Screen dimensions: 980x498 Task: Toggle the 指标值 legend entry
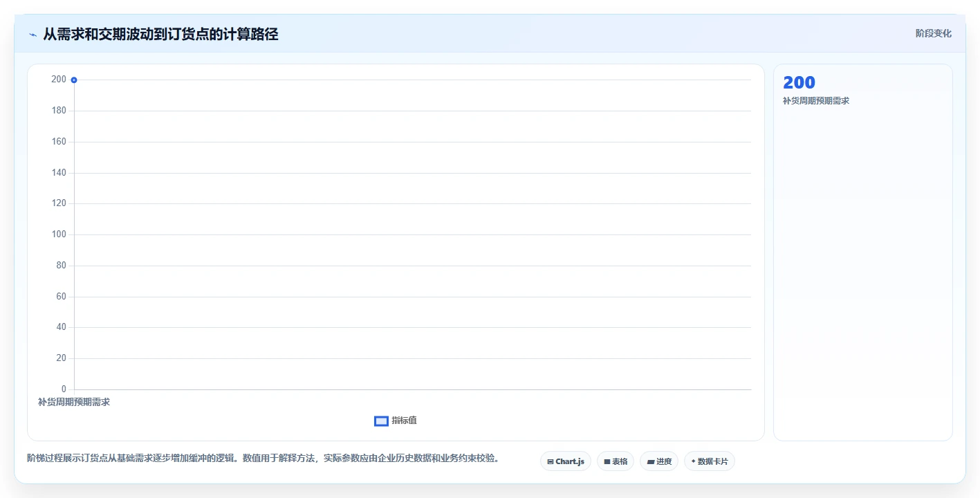(x=396, y=421)
